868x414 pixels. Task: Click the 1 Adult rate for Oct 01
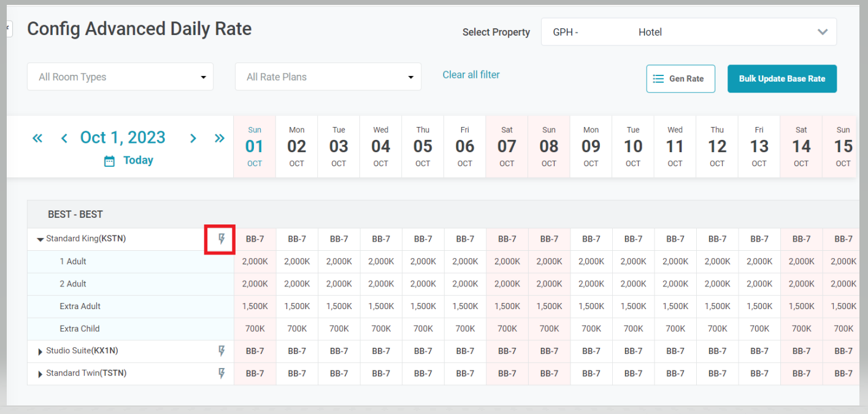point(255,262)
